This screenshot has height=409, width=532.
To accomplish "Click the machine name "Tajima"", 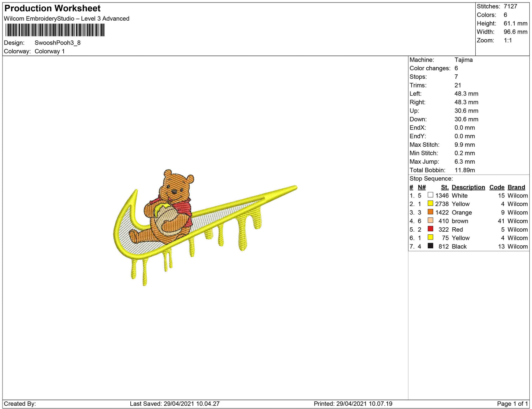I will [464, 60].
